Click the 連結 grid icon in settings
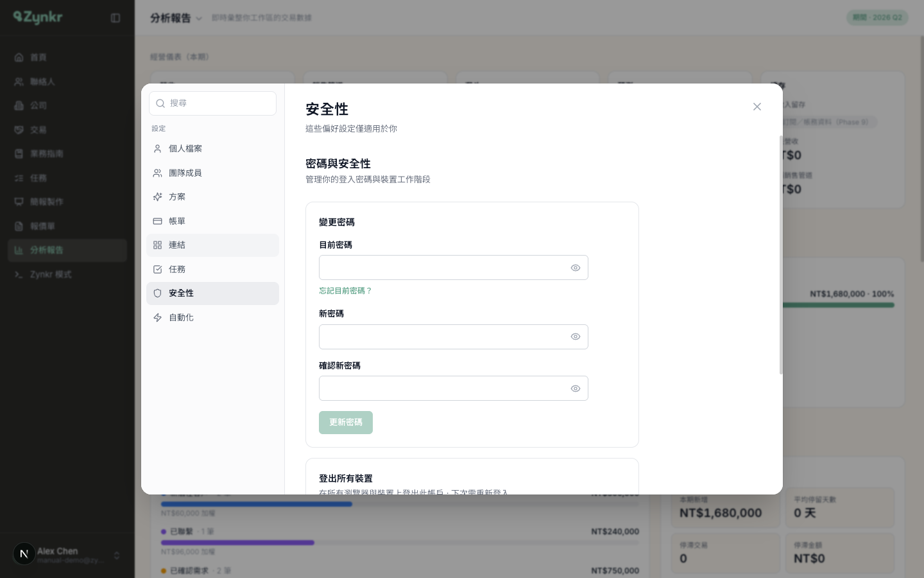This screenshot has height=578, width=924. click(157, 245)
